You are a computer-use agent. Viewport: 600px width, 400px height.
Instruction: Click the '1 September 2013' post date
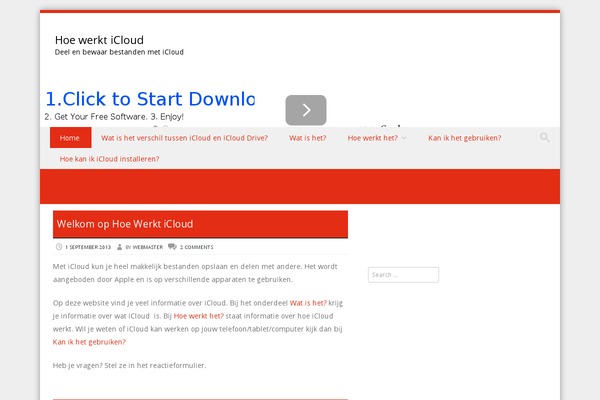pyautogui.click(x=88, y=247)
